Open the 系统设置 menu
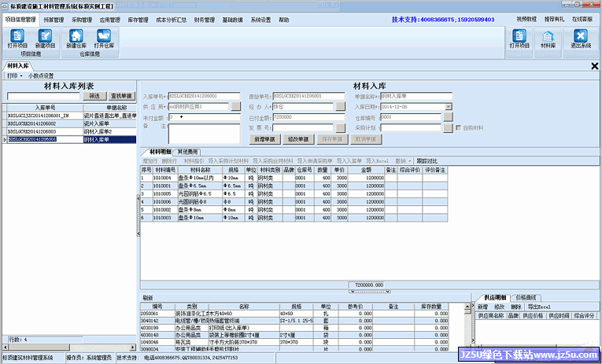602x364 pixels. coord(260,20)
